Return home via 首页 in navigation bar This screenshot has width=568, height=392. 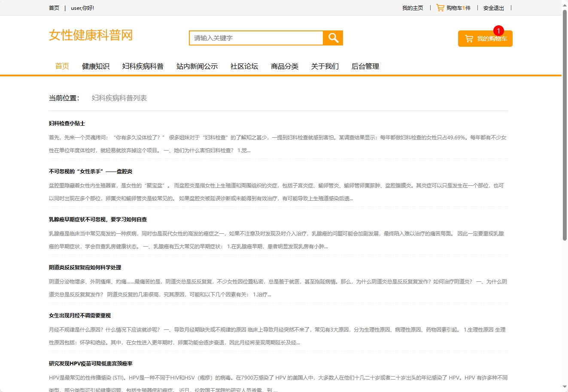tap(61, 66)
